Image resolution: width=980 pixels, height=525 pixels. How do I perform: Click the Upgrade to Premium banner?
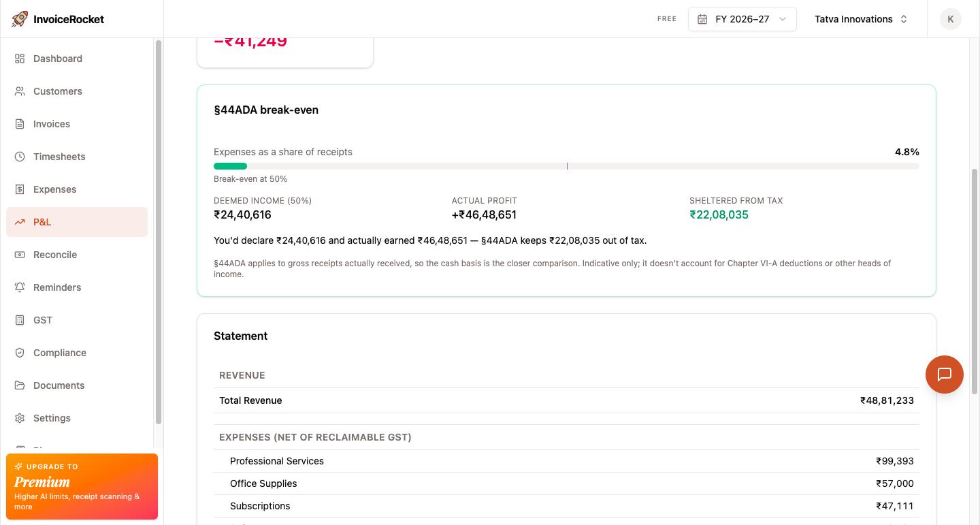pos(82,487)
